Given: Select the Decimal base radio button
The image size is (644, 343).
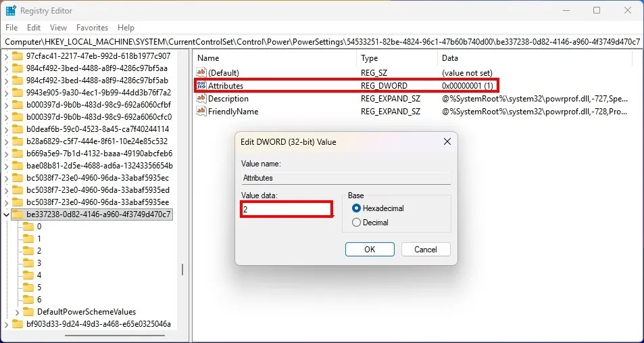Looking at the screenshot, I should pos(357,223).
